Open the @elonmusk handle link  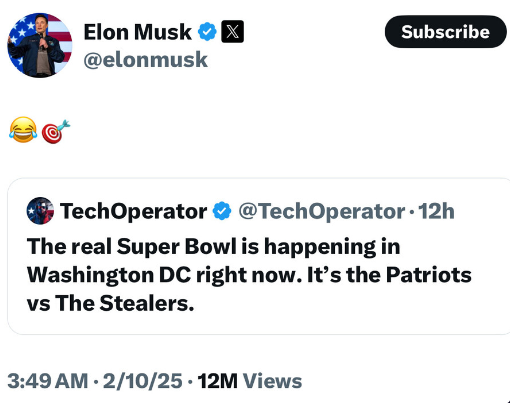(x=145, y=60)
